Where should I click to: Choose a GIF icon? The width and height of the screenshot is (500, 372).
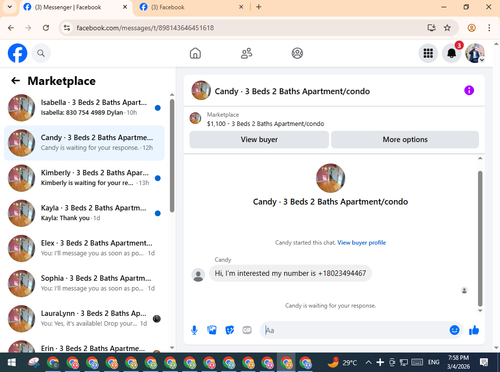(247, 330)
